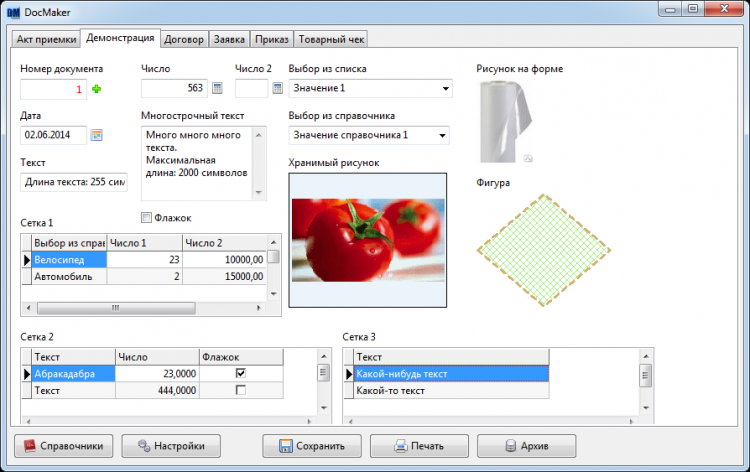
Task: Click into the Число field showing 563
Action: tap(174, 88)
